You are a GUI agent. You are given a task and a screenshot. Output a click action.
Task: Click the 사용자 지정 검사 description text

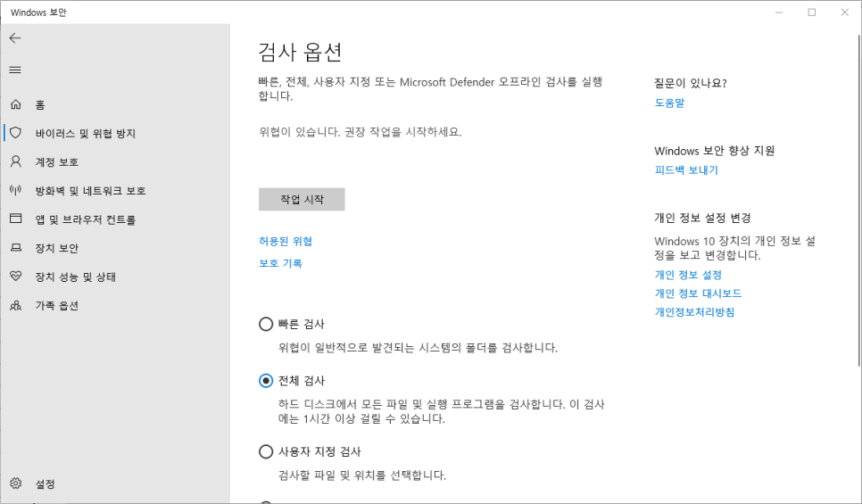coord(361,475)
